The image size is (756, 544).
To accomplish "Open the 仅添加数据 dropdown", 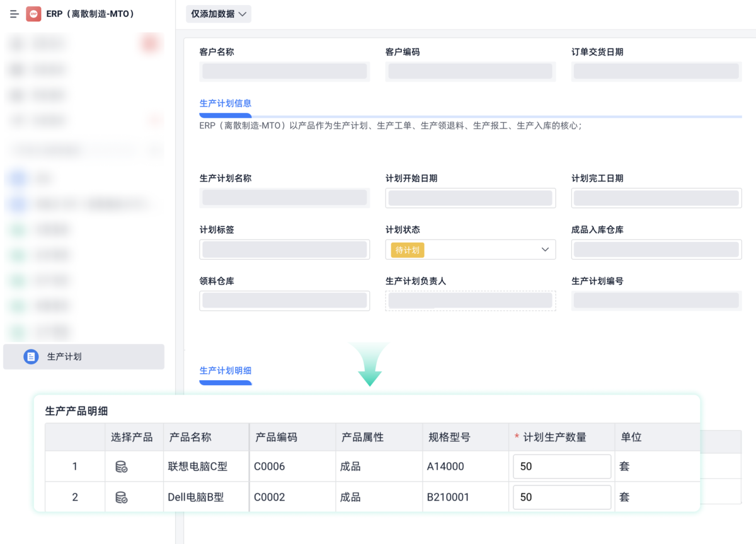I will [218, 13].
